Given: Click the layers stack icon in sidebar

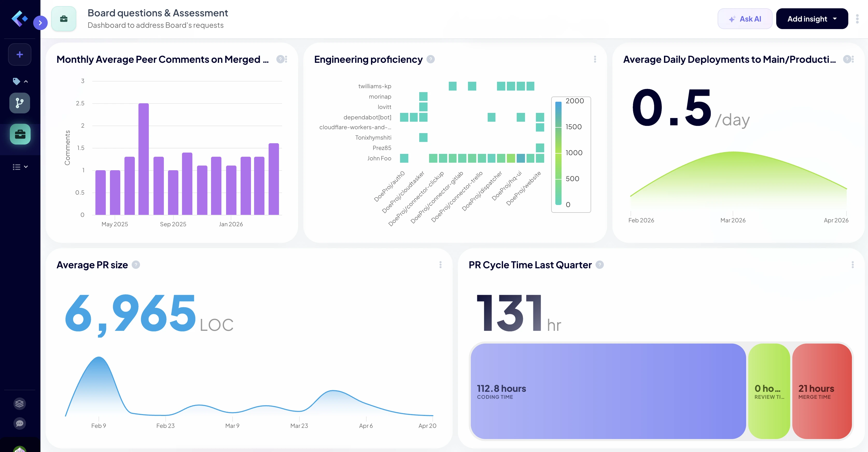Looking at the screenshot, I should [x=19, y=403].
